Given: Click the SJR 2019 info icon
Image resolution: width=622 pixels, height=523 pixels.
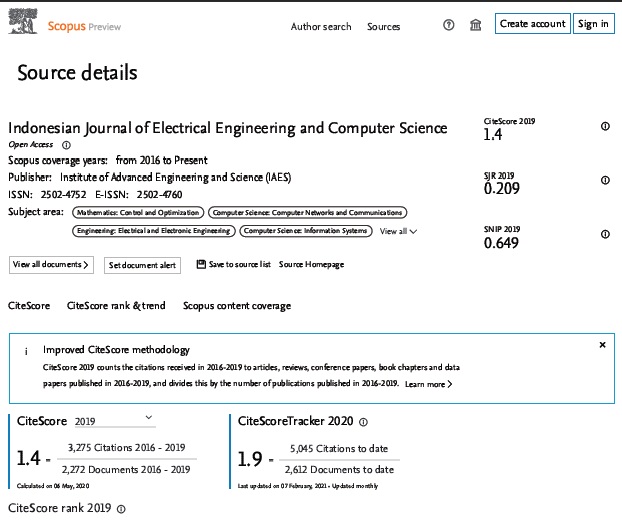Looking at the screenshot, I should tap(605, 180).
